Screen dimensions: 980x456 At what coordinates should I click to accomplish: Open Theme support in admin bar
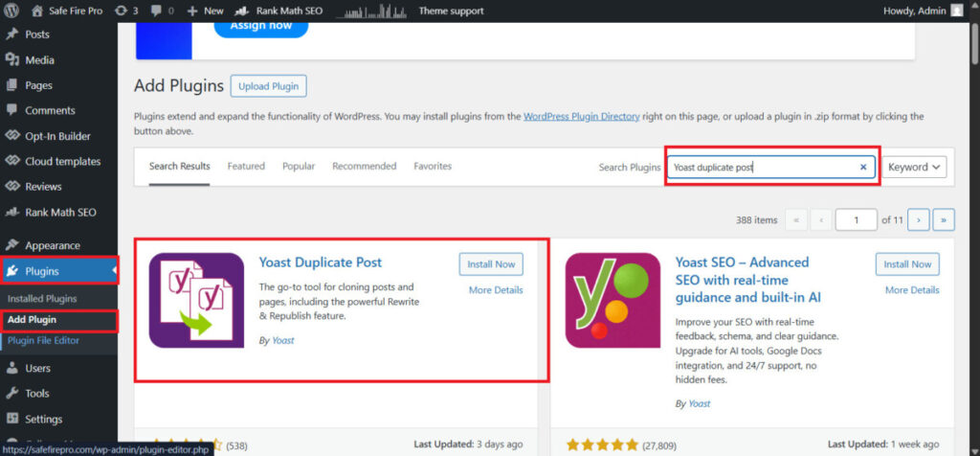pos(452,11)
